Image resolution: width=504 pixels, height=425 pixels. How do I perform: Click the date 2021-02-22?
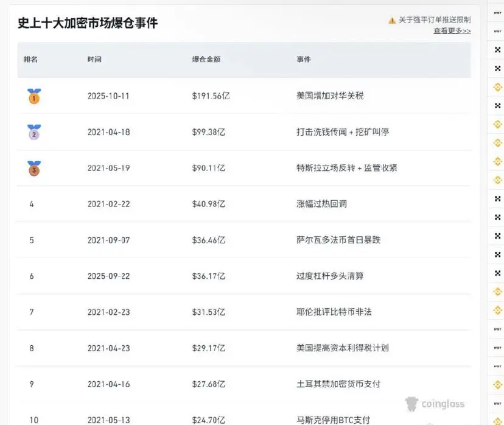[108, 204]
